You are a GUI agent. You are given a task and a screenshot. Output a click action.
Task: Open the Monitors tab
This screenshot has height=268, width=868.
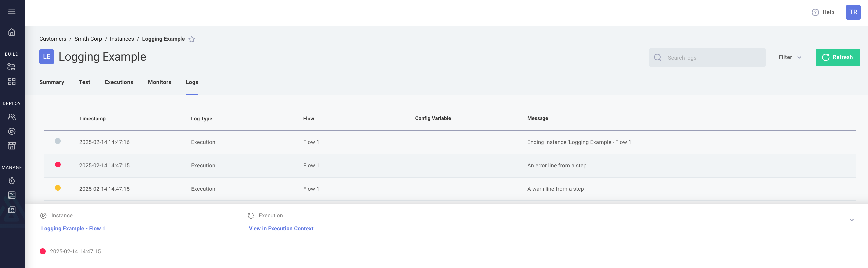tap(159, 82)
